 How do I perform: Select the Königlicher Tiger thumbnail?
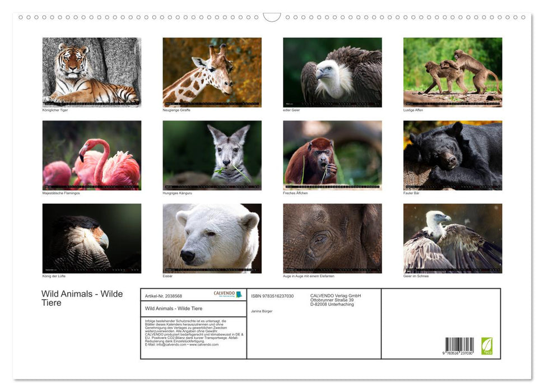[x=91, y=72]
